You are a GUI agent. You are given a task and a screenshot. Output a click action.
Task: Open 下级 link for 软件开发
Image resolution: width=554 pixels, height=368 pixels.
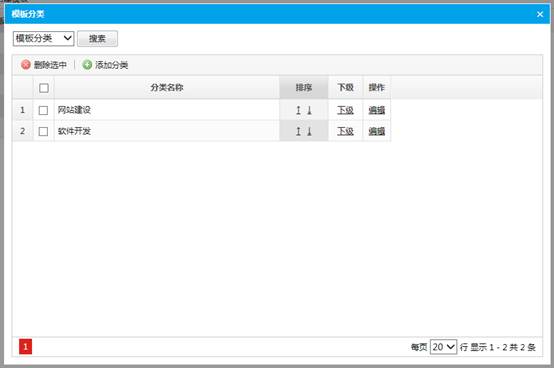pyautogui.click(x=345, y=131)
